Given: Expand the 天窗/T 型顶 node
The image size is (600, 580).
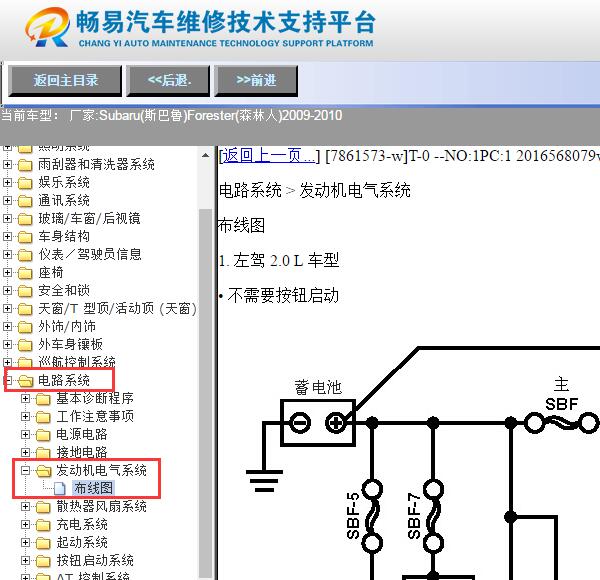Looking at the screenshot, I should tap(7, 308).
